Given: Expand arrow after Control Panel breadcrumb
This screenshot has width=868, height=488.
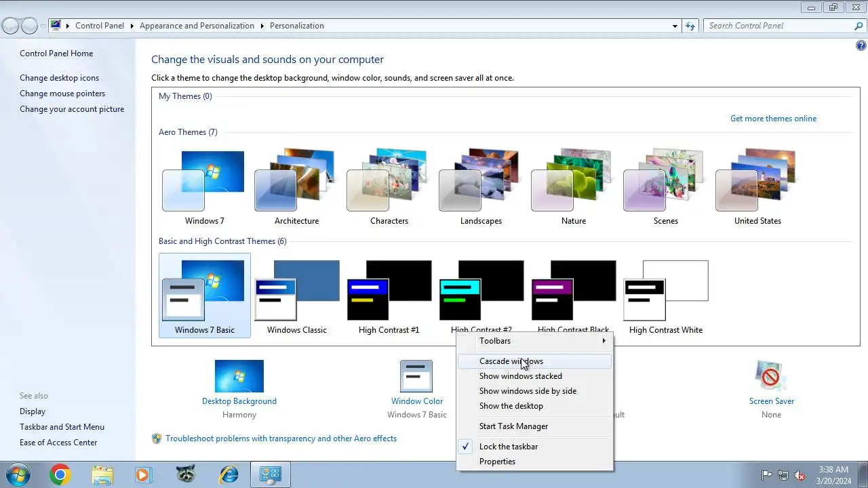Looking at the screenshot, I should 132,26.
